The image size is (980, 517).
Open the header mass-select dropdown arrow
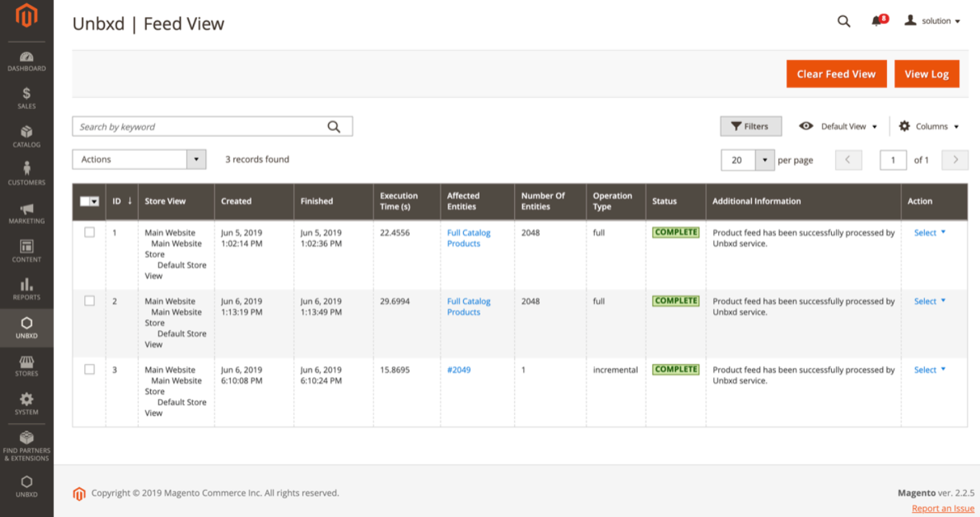[x=94, y=201]
